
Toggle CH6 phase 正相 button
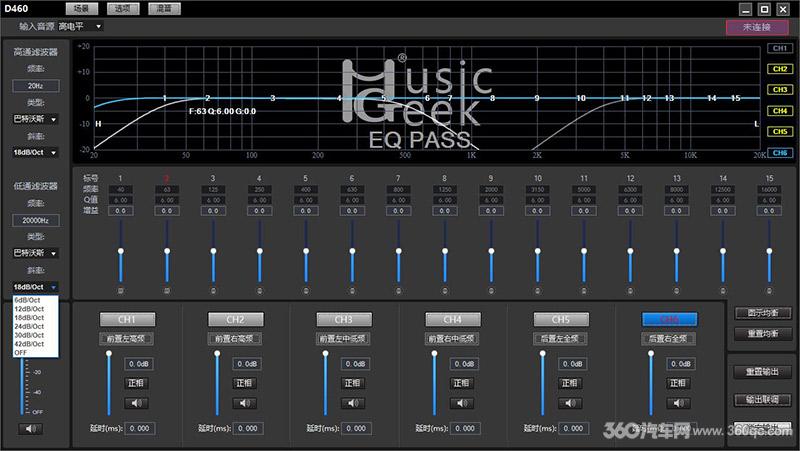(679, 383)
